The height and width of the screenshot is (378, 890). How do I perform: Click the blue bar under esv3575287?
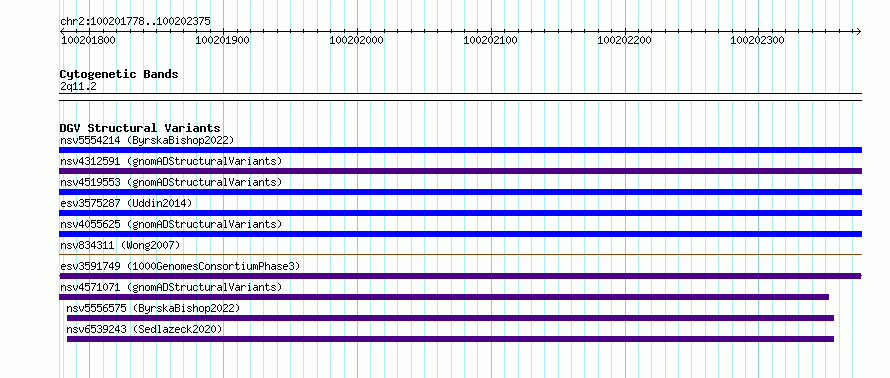(460, 213)
